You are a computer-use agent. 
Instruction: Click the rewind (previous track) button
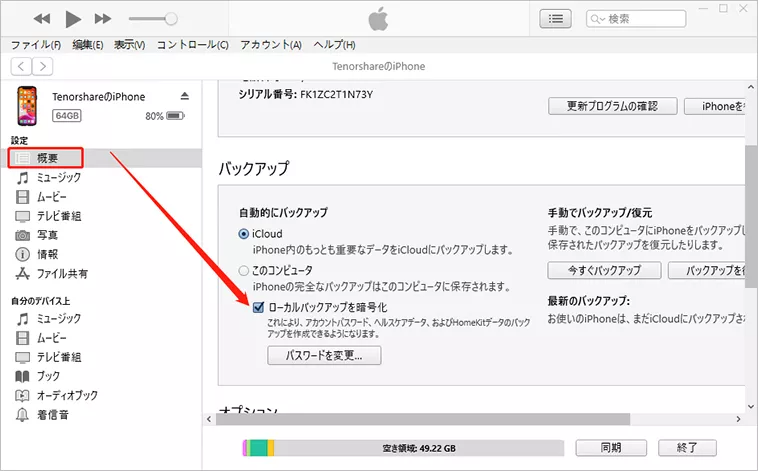pos(41,19)
